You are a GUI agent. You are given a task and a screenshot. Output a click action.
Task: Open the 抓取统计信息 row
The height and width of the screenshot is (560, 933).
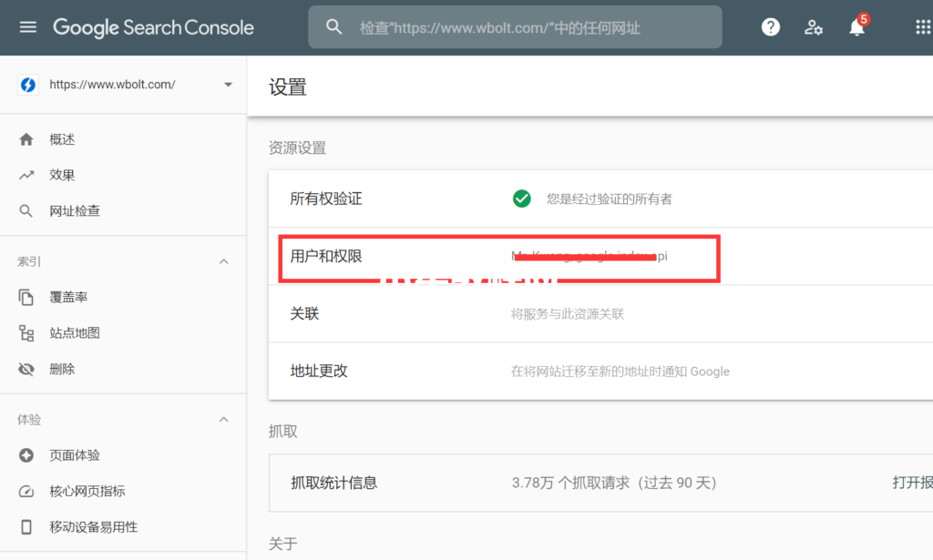pos(601,483)
